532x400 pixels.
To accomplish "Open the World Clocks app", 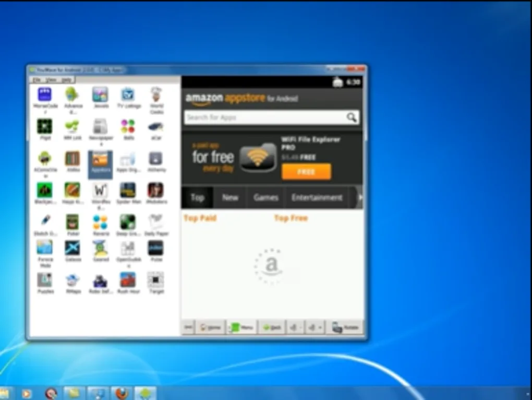I will click(156, 95).
